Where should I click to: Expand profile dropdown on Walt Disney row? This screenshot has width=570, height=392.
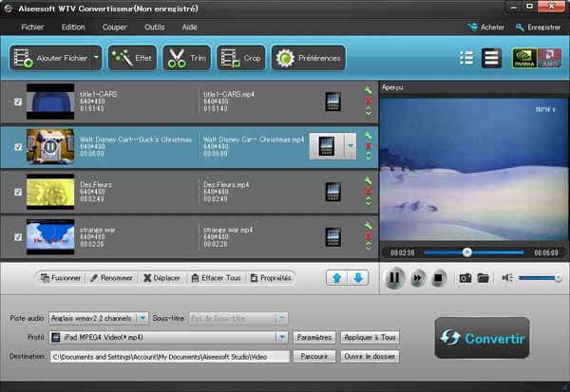[x=351, y=146]
